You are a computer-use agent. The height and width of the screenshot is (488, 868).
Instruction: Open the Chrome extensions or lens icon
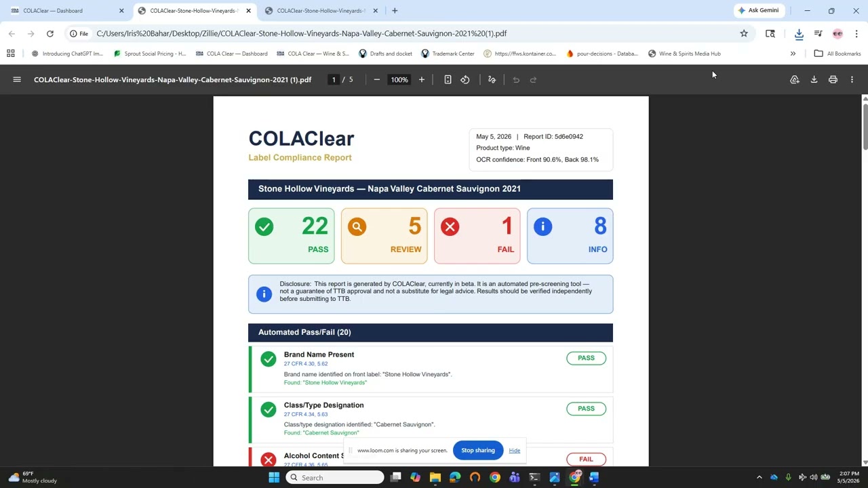pos(770,33)
